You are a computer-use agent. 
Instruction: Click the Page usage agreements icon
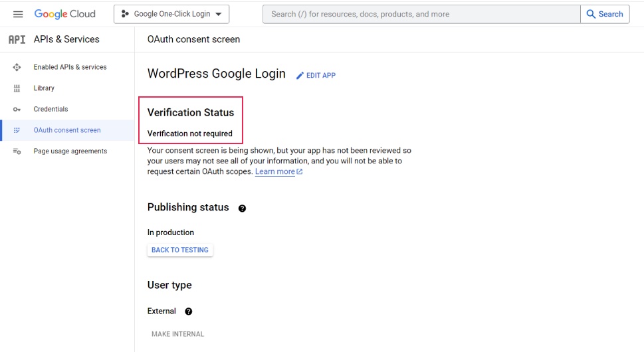(x=17, y=151)
